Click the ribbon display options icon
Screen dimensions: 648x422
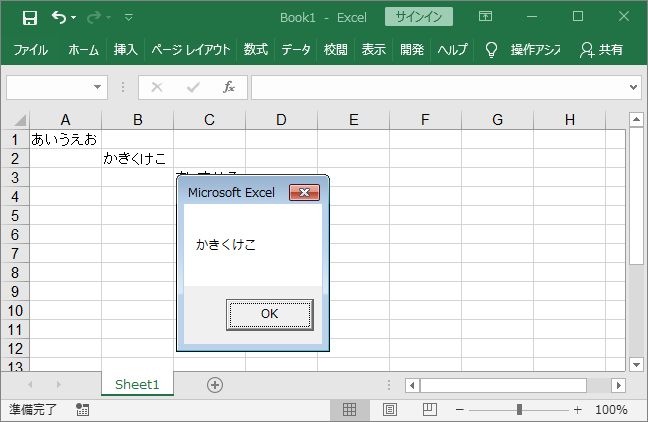tap(485, 17)
